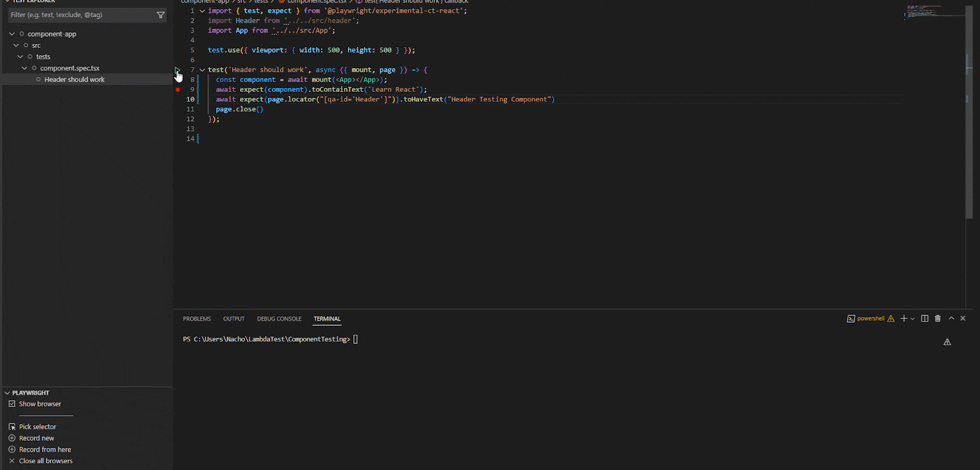Open the DEBUG CONSOLE tab
The height and width of the screenshot is (470, 980).
[279, 319]
